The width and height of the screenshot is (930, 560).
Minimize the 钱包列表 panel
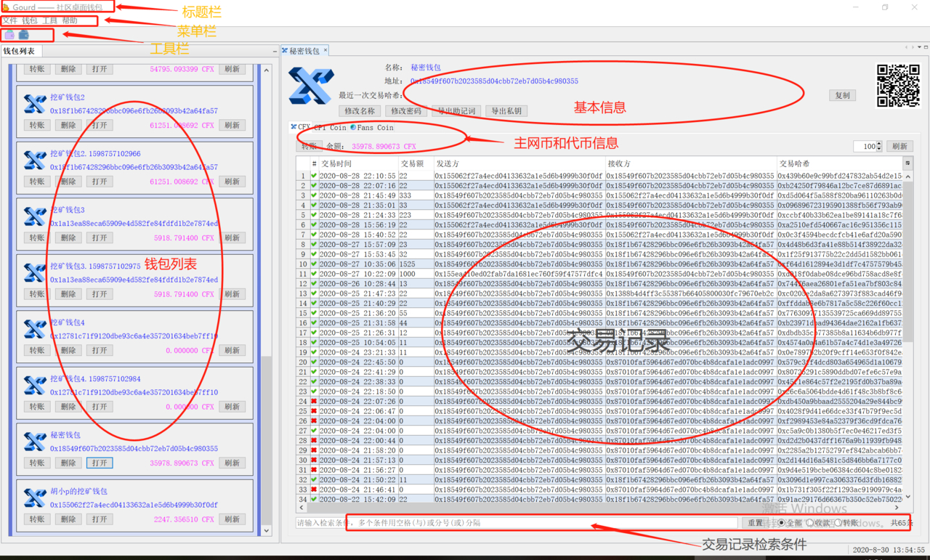275,52
